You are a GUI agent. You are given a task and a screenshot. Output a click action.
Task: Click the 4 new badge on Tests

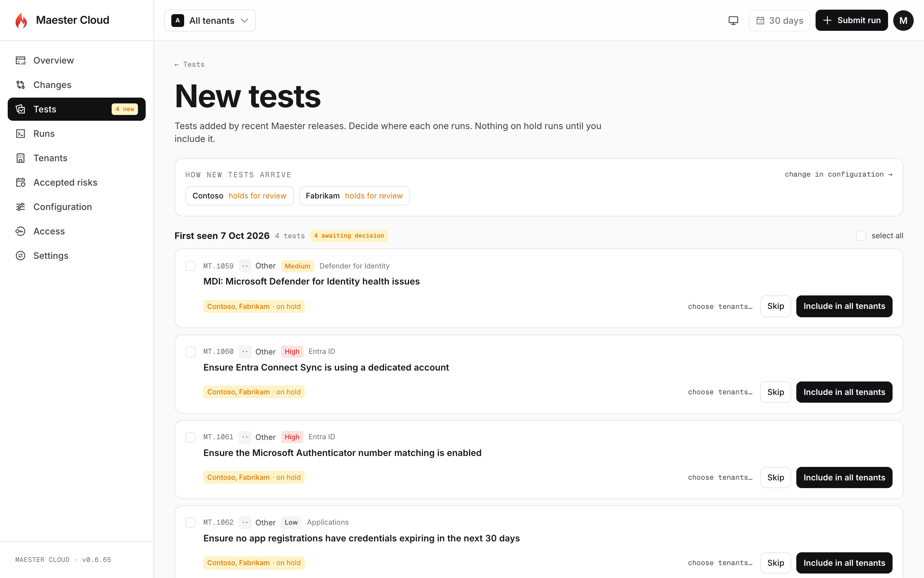click(x=125, y=109)
